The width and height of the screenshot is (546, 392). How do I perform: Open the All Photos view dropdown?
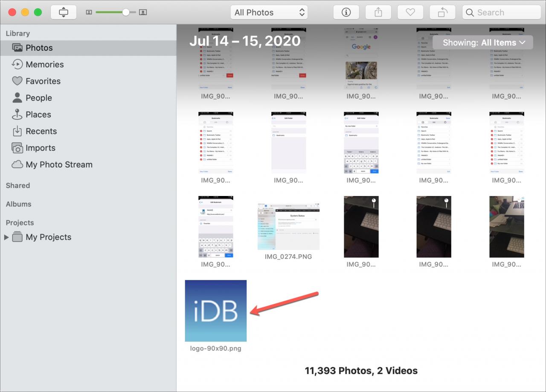pyautogui.click(x=269, y=12)
